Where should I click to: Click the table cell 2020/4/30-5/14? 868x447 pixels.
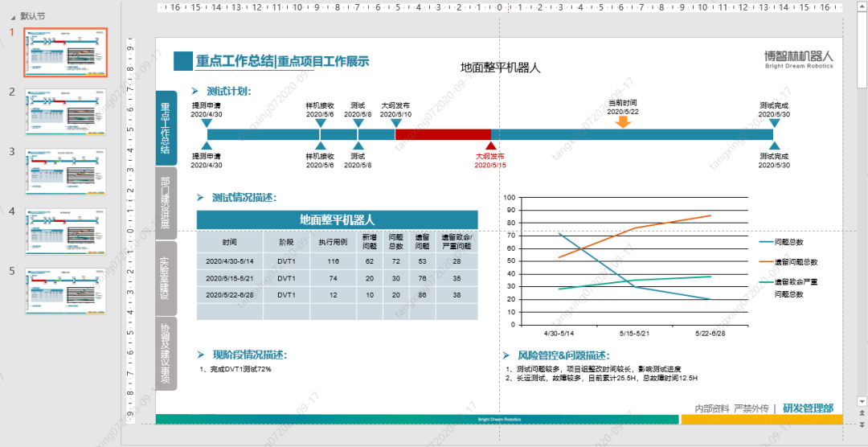pyautogui.click(x=230, y=261)
